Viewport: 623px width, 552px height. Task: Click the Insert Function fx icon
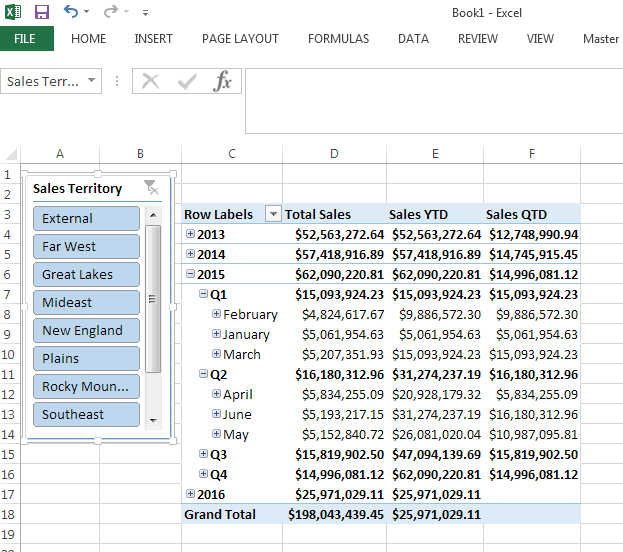pyautogui.click(x=223, y=81)
